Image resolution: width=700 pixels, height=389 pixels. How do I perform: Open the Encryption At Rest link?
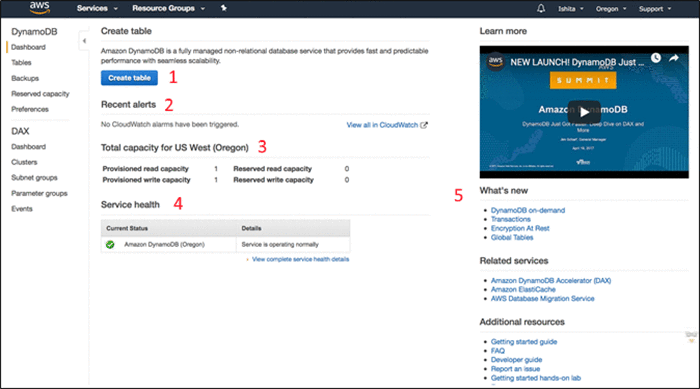click(x=520, y=228)
